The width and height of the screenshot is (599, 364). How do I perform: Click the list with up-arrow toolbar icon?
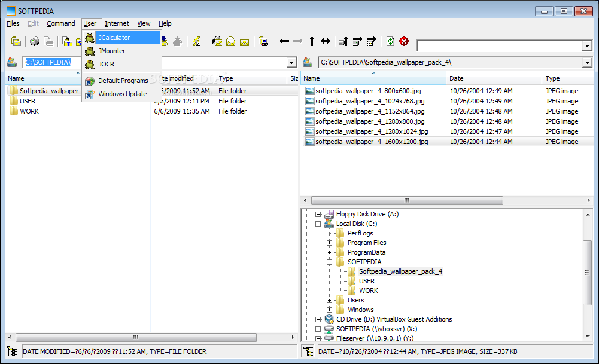click(344, 41)
